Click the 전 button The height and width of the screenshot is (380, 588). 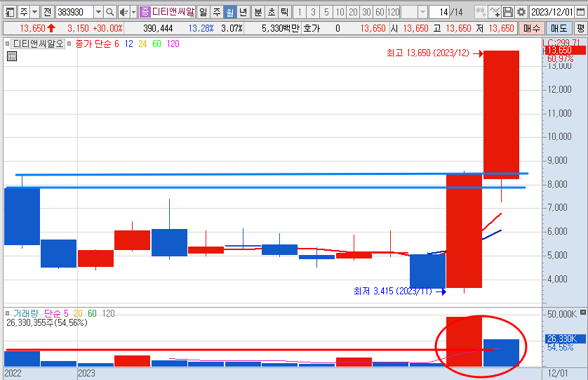(x=47, y=13)
